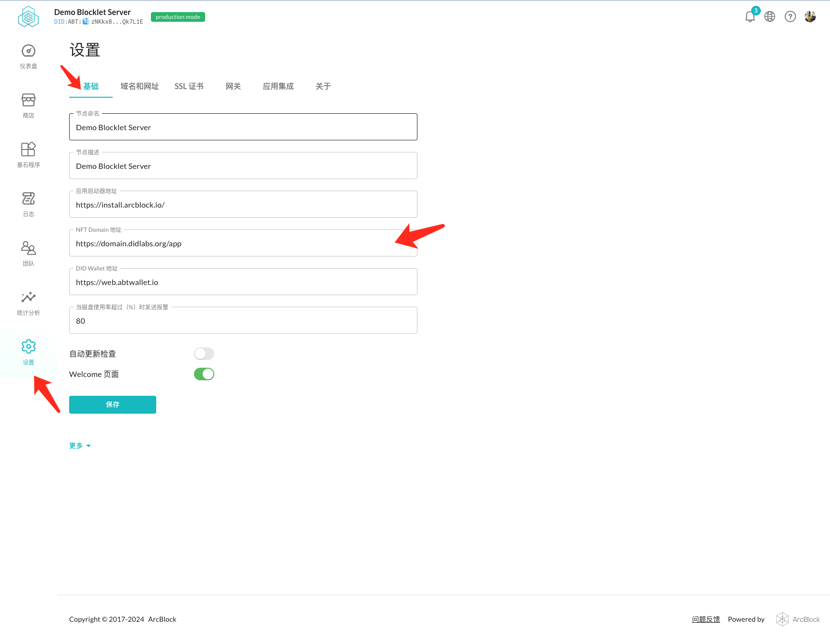Open the Dashboard (仪表盘) sidebar icon
The width and height of the screenshot is (830, 644).
(x=29, y=51)
